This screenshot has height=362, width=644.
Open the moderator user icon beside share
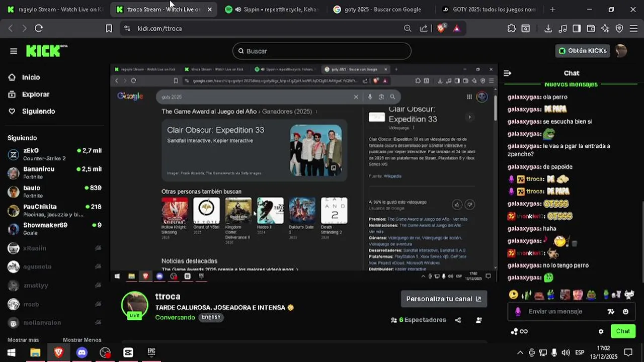click(x=479, y=320)
